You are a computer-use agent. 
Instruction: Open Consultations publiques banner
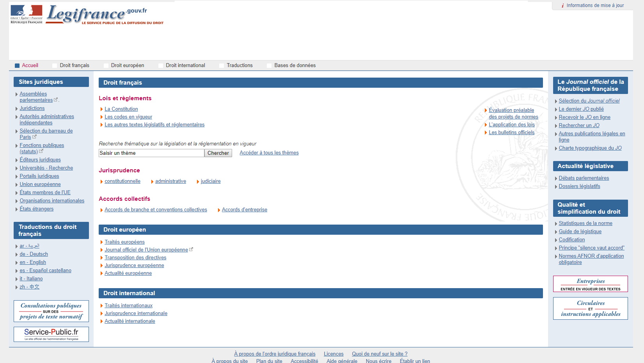tap(51, 311)
